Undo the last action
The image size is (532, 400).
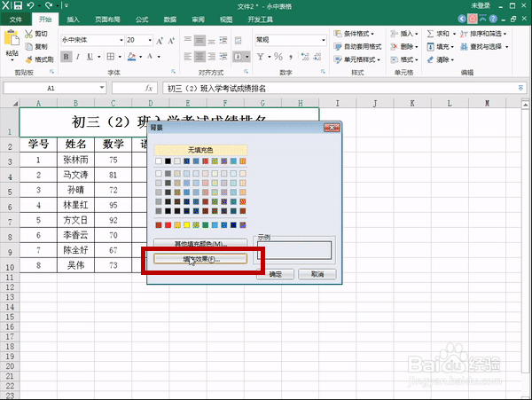tap(30, 5)
